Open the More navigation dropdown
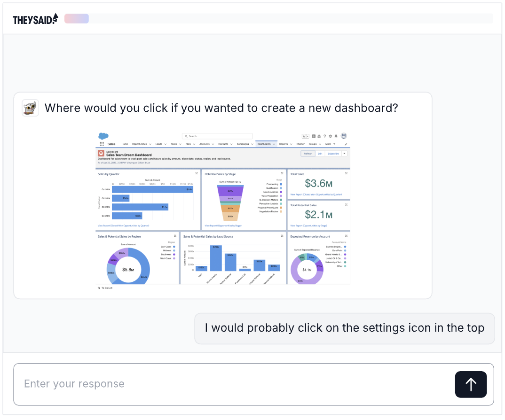505x420 pixels. point(329,144)
